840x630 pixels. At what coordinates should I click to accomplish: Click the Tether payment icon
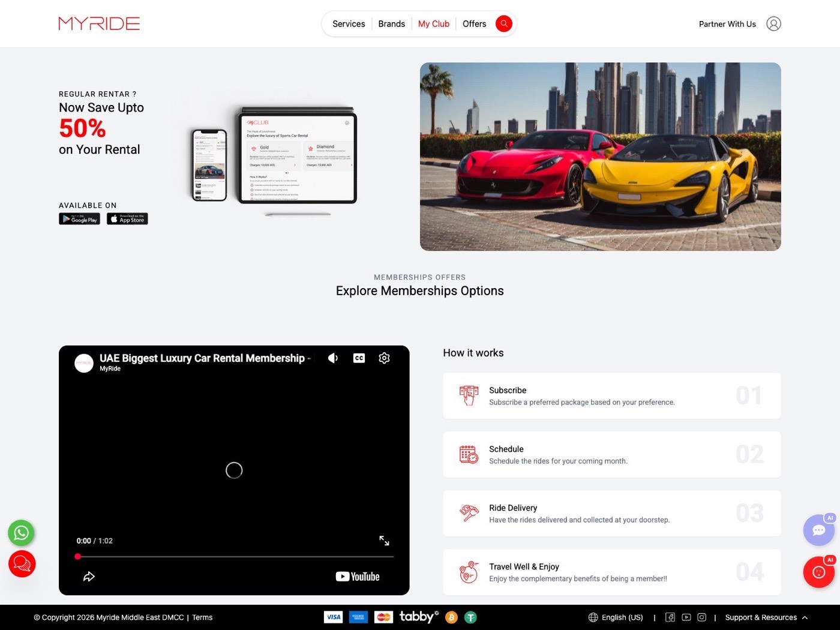point(470,617)
